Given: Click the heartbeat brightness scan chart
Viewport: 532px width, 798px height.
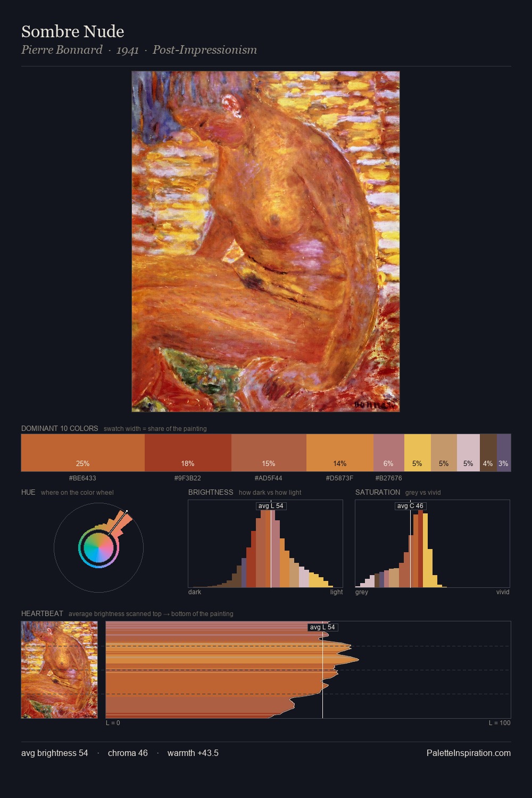Looking at the screenshot, I should 309,670.
